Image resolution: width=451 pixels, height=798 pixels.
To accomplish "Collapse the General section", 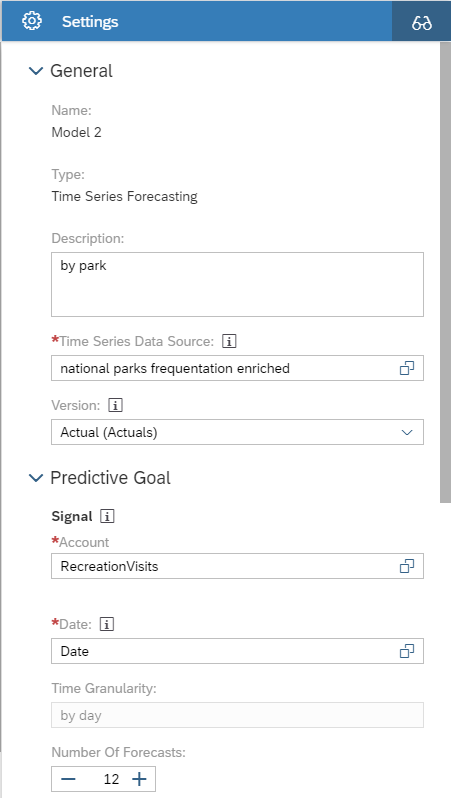I will pyautogui.click(x=36, y=71).
